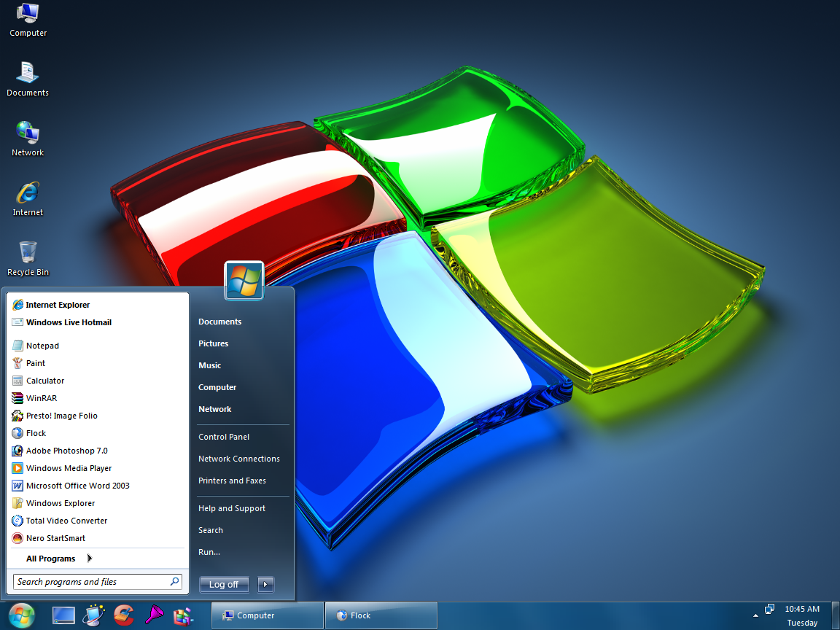This screenshot has width=840, height=630.
Task: Expand All Programs
Action: (49, 558)
